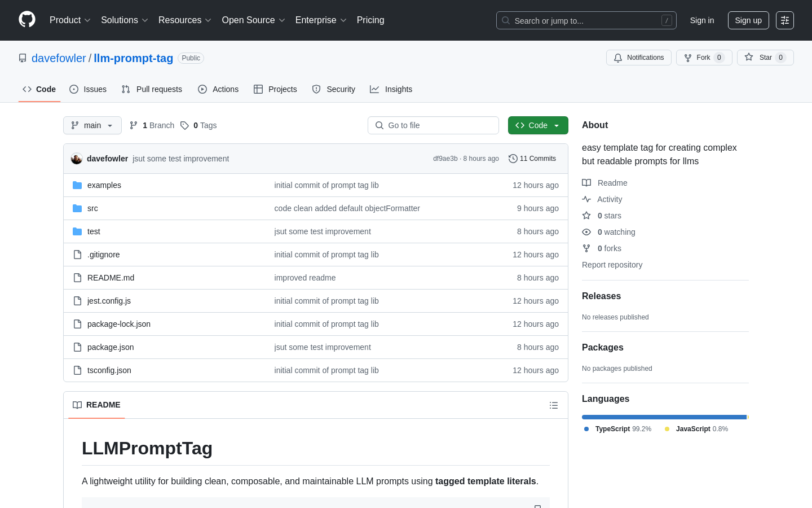
Task: Expand the Open Source menu
Action: [x=254, y=20]
